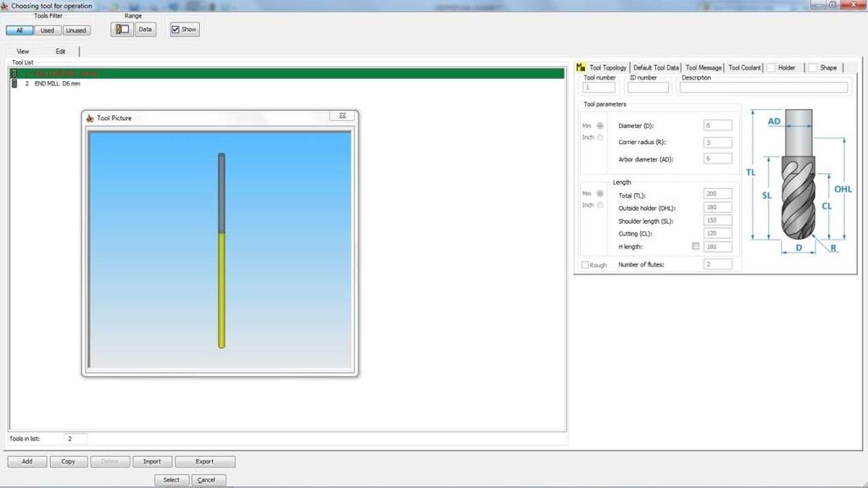Click the Select button
Viewport: 868px width, 488px height.
tap(171, 480)
